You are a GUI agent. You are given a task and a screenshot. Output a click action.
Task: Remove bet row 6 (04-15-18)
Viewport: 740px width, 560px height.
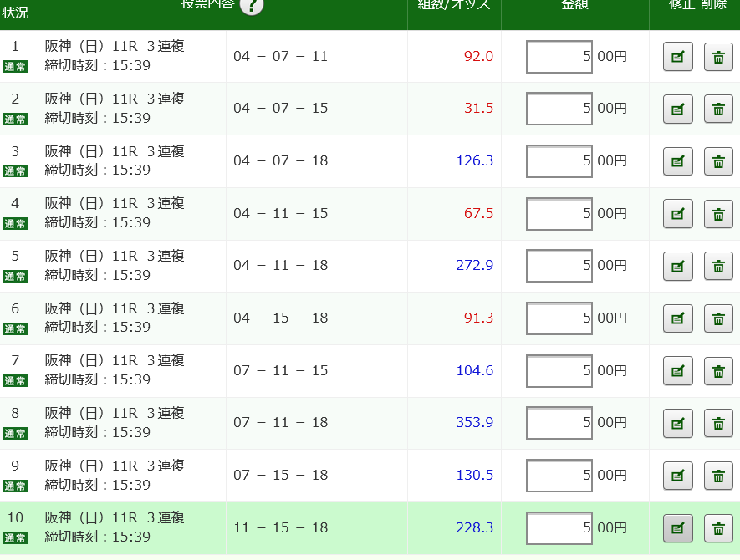(x=718, y=318)
